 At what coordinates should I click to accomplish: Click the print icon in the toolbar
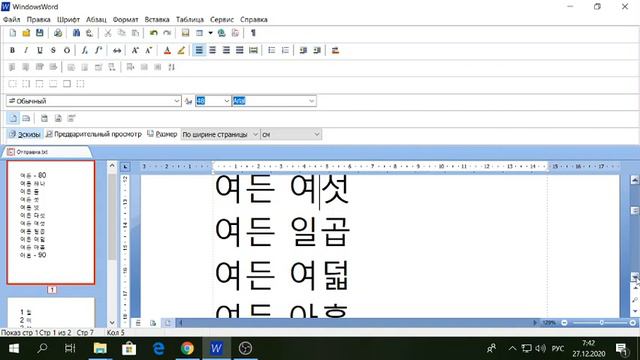58,33
